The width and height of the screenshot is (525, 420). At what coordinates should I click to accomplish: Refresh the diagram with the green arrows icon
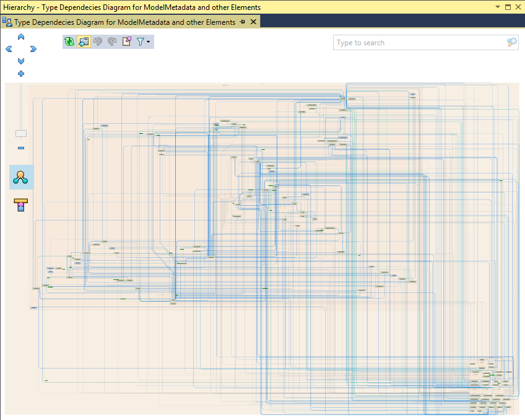pos(69,42)
